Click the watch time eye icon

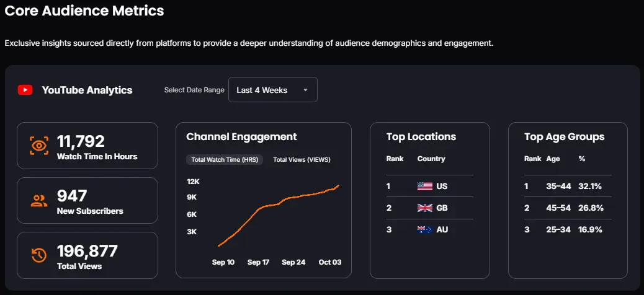[x=39, y=146]
